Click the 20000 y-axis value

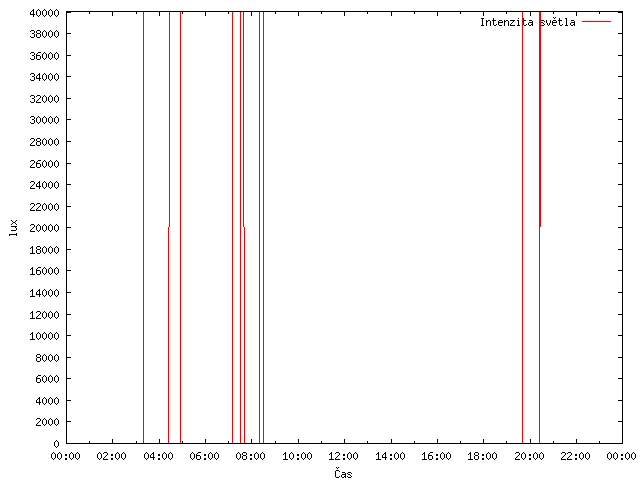click(44, 228)
